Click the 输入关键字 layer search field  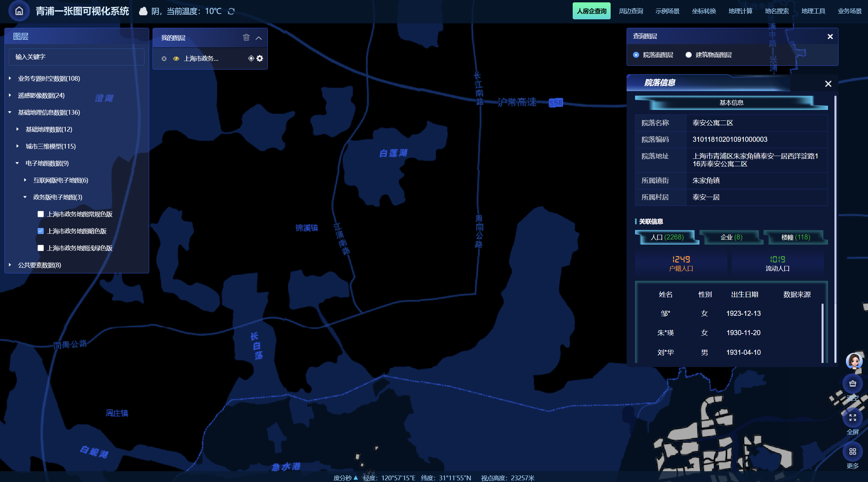tap(76, 57)
